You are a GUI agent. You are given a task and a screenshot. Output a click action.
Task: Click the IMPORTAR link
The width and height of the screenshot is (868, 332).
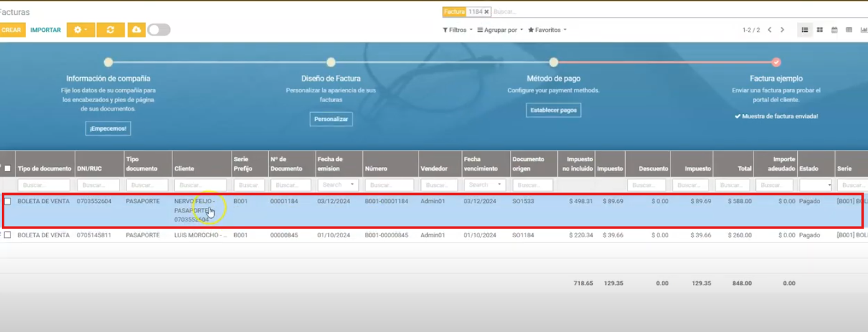(45, 30)
